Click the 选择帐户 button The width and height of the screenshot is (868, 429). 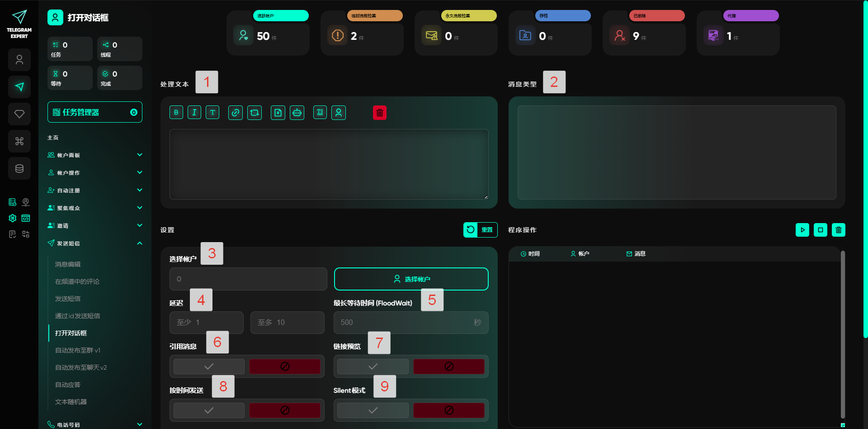click(x=411, y=279)
